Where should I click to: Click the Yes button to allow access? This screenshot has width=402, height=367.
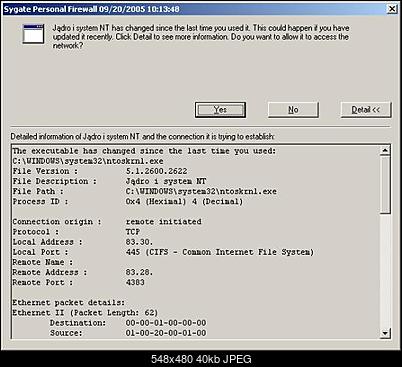pyautogui.click(x=220, y=110)
